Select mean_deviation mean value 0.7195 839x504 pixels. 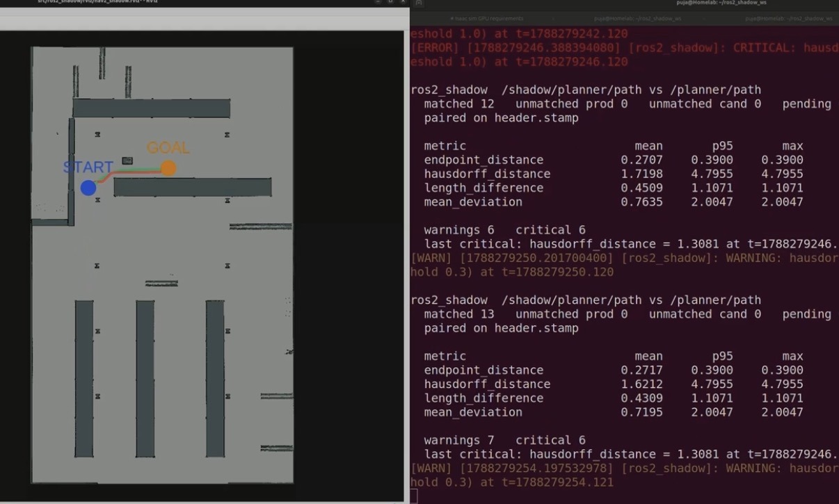coord(641,412)
